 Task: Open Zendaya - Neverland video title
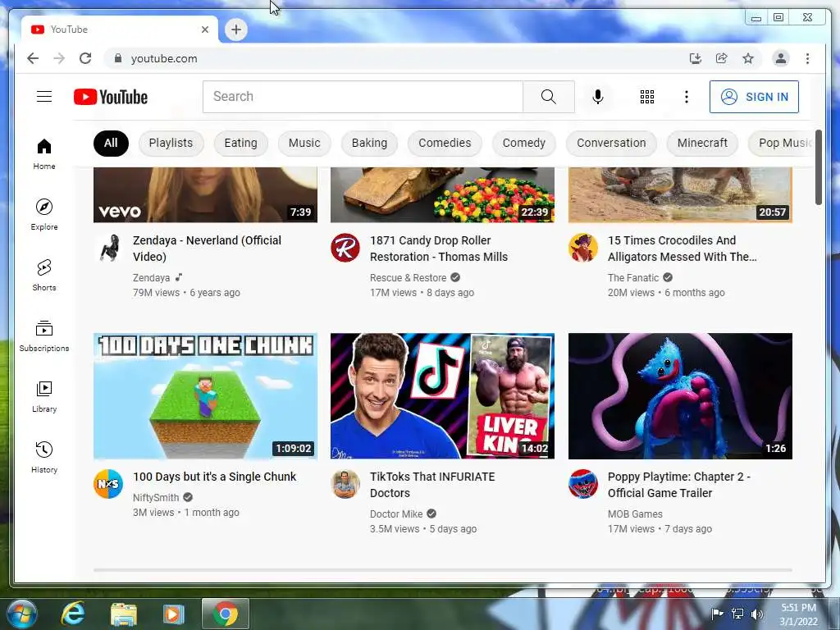tap(207, 249)
